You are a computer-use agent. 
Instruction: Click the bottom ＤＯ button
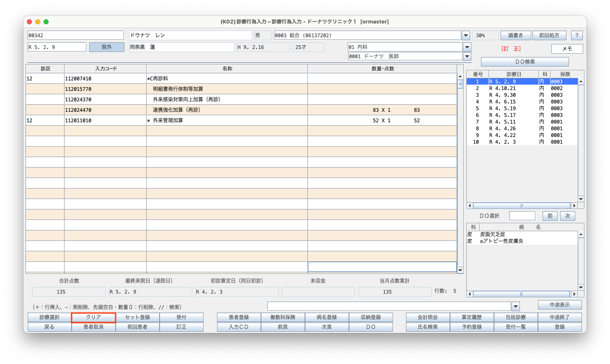pos(371,327)
